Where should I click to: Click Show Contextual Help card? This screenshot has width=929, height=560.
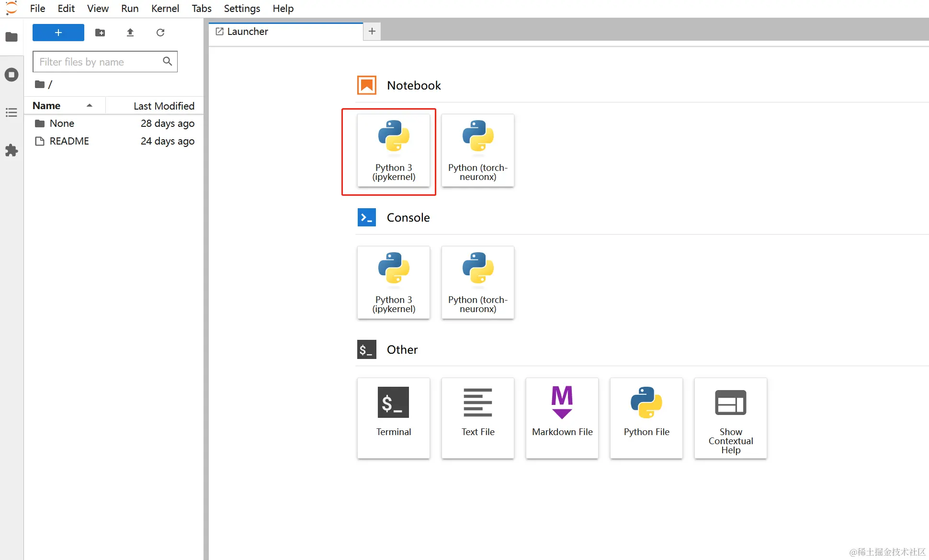tap(730, 417)
